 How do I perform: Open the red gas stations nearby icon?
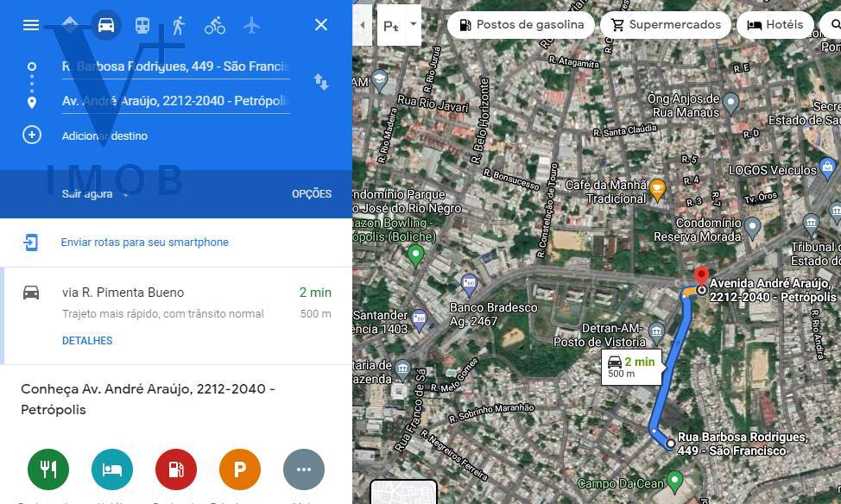tap(176, 469)
